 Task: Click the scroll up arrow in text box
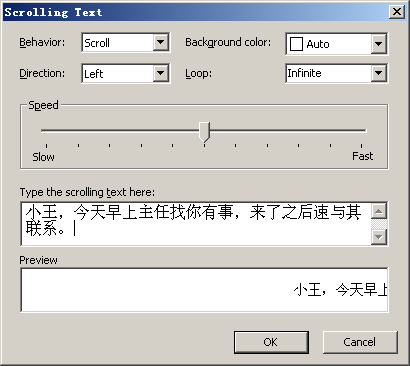[x=379, y=211]
